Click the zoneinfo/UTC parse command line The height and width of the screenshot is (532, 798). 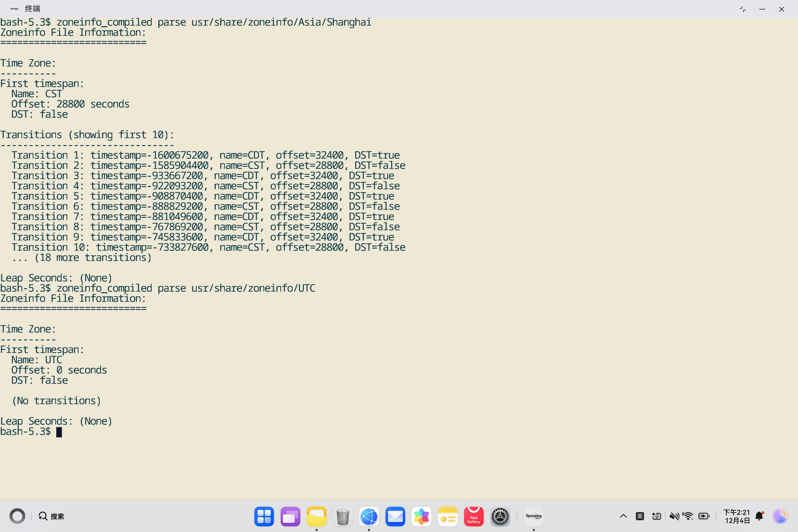click(x=158, y=289)
